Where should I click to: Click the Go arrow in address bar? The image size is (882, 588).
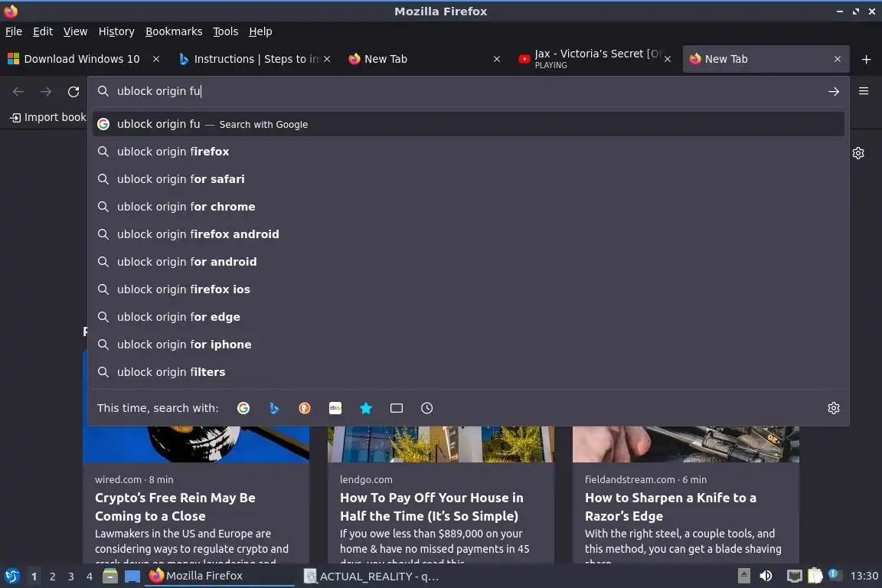[834, 91]
